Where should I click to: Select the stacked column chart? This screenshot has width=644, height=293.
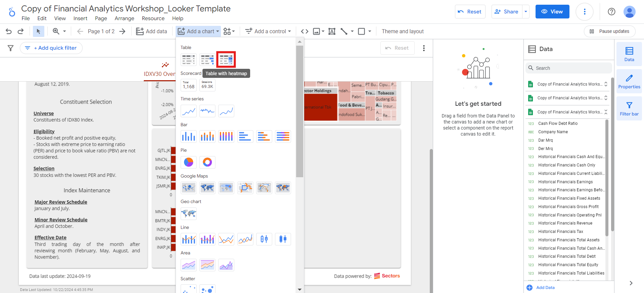click(207, 137)
